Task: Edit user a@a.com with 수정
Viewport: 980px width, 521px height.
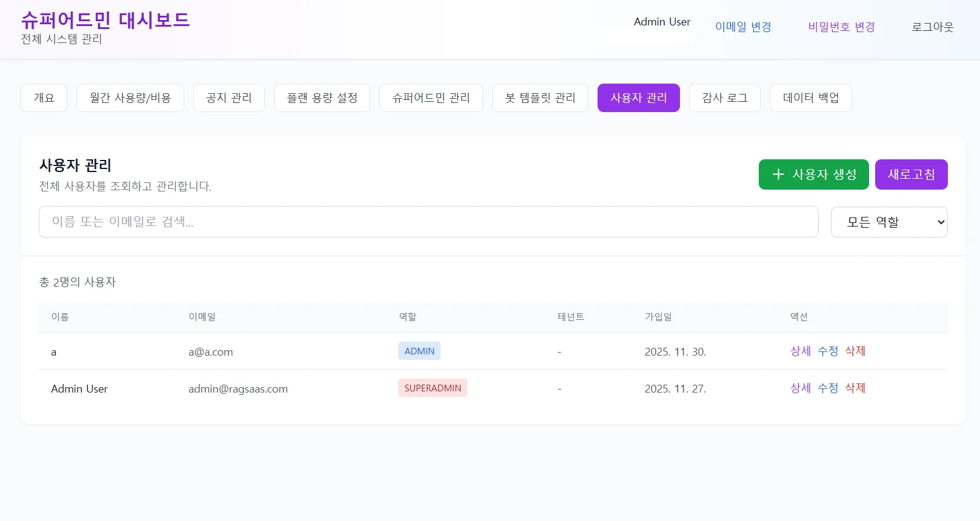Action: pos(827,351)
